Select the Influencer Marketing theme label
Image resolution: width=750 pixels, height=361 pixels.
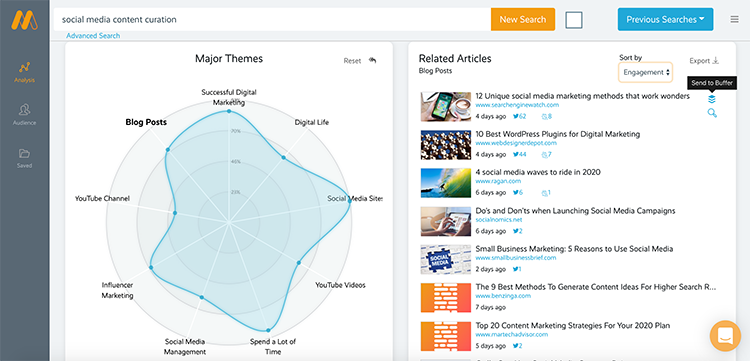tap(117, 290)
